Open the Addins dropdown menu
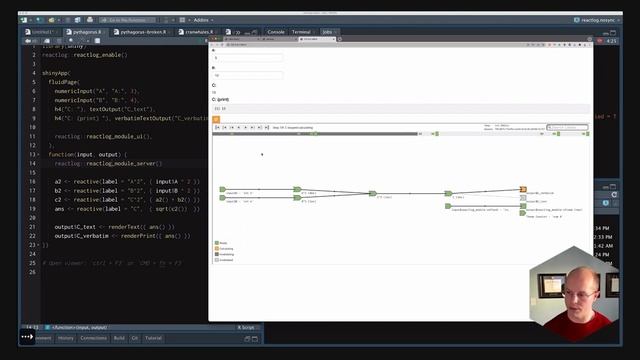Image resolution: width=640 pixels, height=360 pixels. click(x=203, y=20)
